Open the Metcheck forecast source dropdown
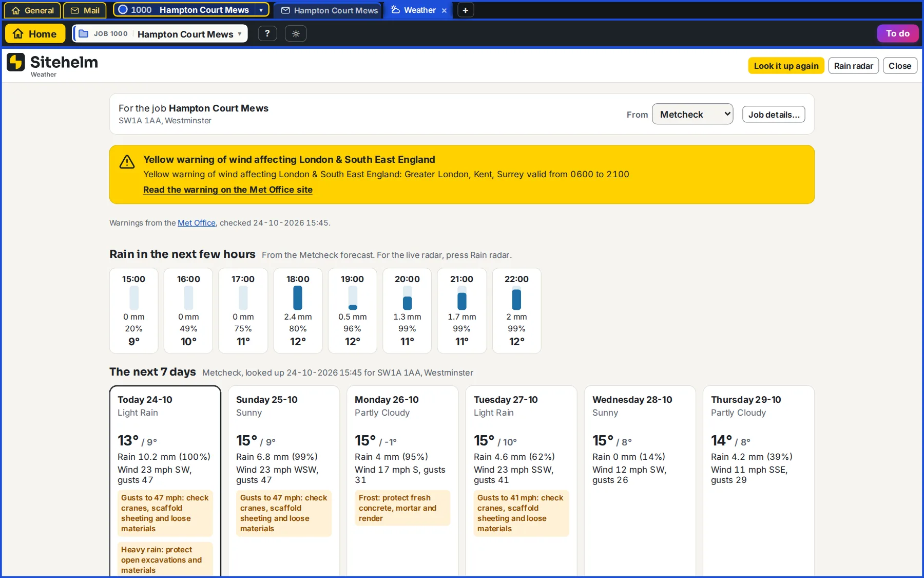 coord(692,114)
